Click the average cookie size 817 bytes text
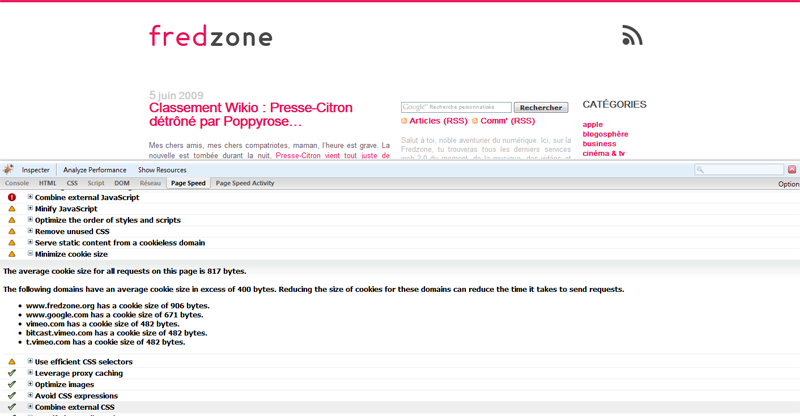The width and height of the screenshot is (800, 416). pos(125,271)
